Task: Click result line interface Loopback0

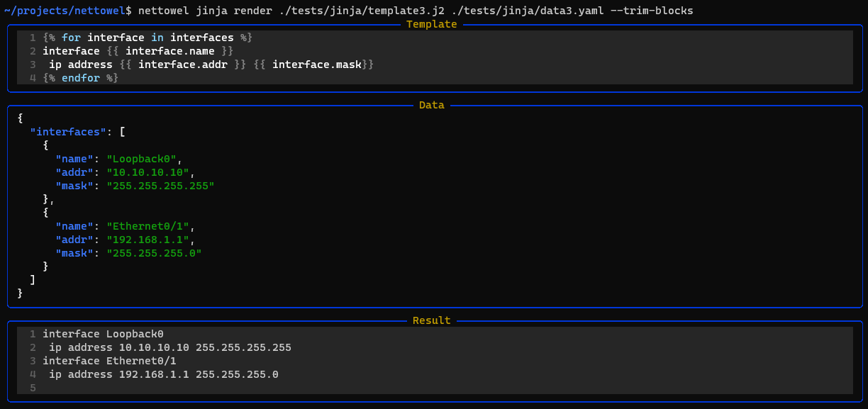Action: pos(103,334)
